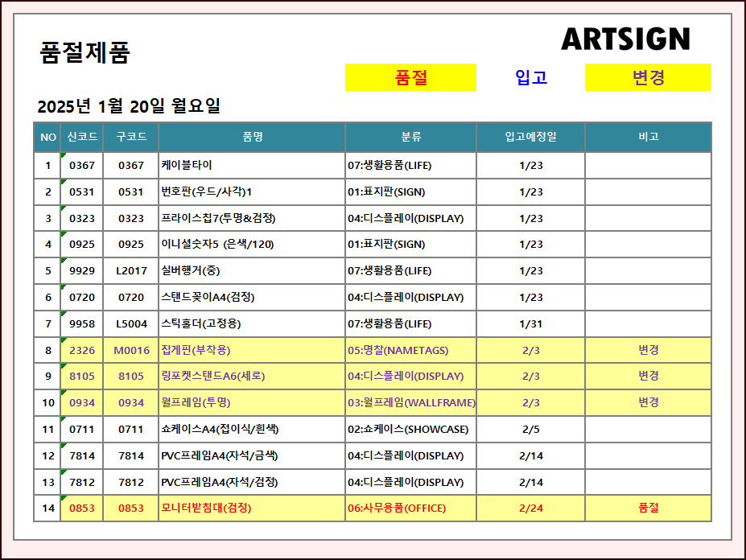Click the 구코드 column header
The width and height of the screenshot is (746, 560).
[x=131, y=137]
